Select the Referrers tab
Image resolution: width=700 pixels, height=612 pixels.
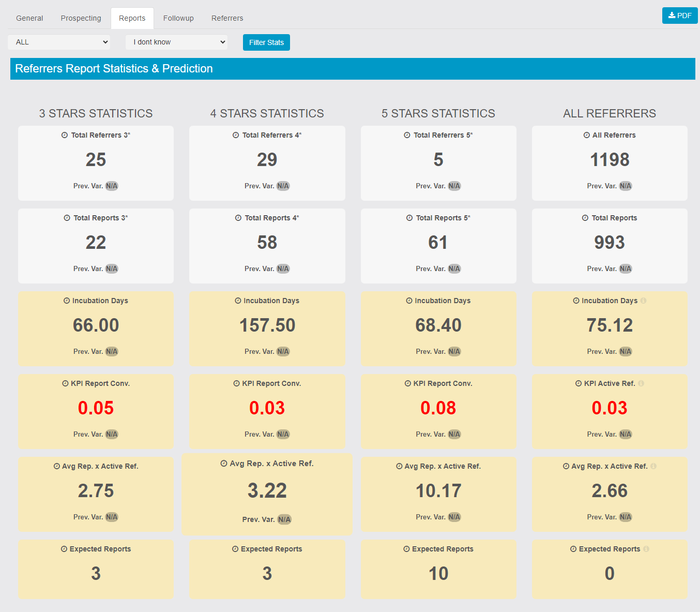(227, 18)
